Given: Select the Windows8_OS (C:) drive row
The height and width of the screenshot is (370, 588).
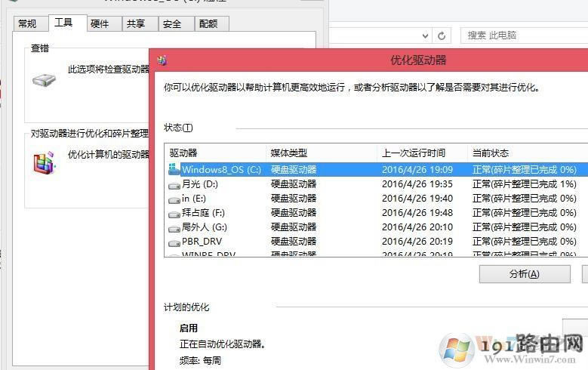Looking at the screenshot, I should tap(377, 170).
